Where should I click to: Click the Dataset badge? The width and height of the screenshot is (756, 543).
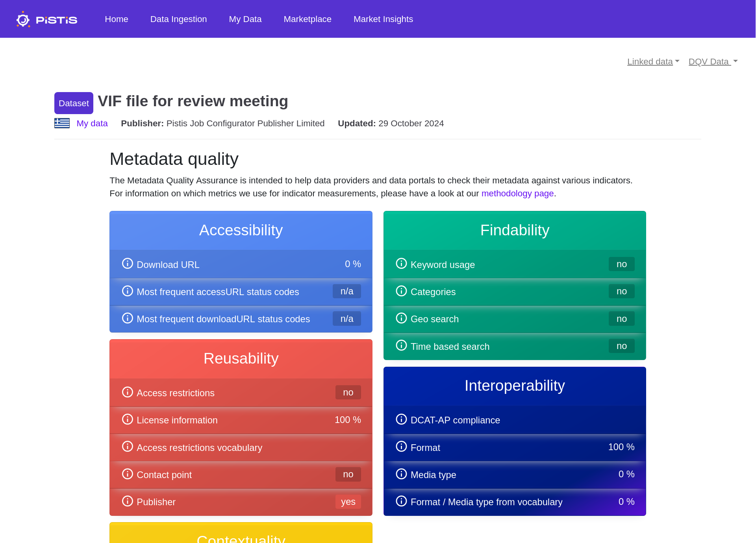click(74, 103)
